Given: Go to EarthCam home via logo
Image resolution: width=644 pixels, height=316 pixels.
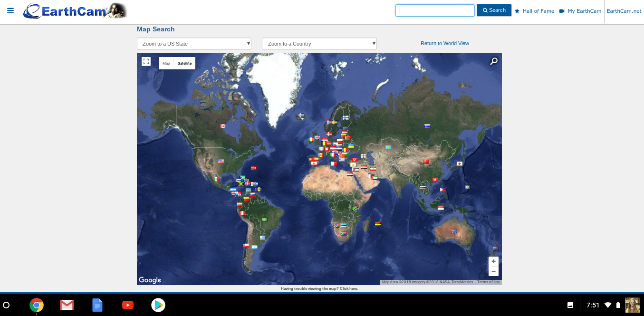Looking at the screenshot, I should [75, 10].
